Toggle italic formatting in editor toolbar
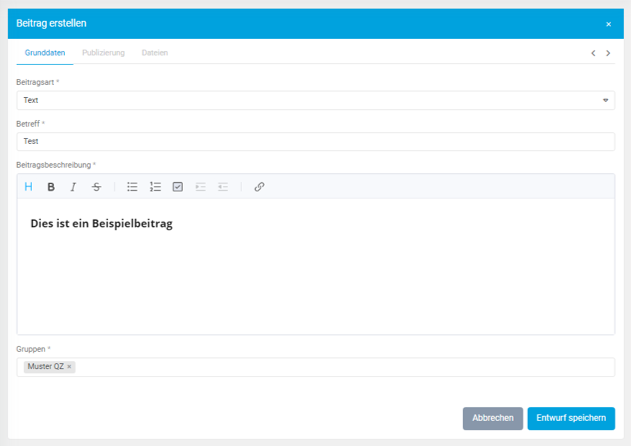Viewport: 631px width, 446px height. click(x=73, y=187)
